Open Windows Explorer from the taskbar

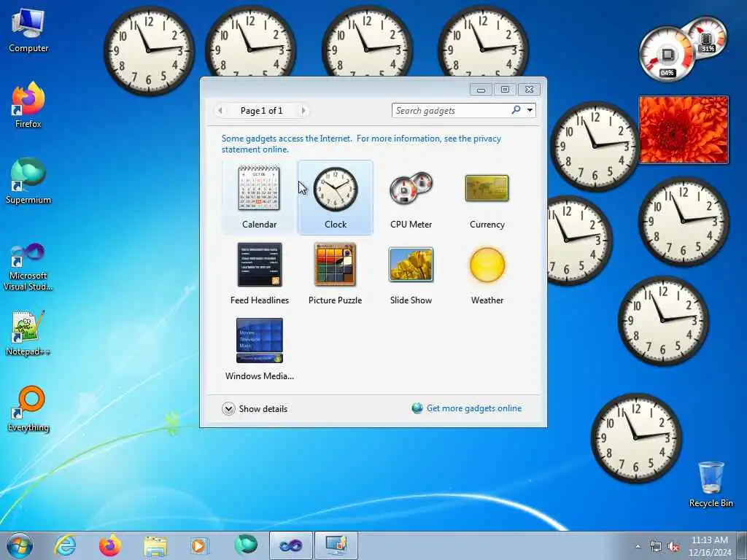[155, 546]
